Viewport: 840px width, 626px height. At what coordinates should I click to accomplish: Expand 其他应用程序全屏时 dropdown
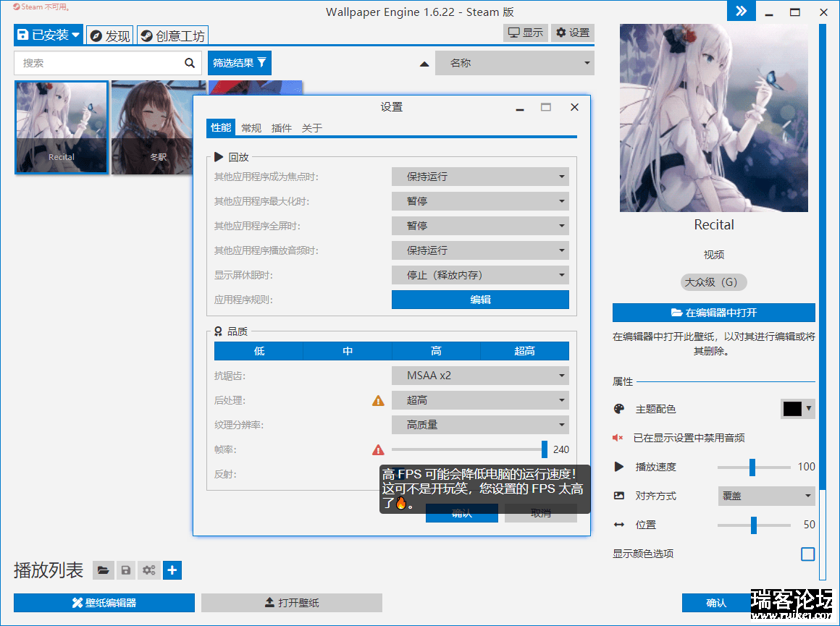(480, 226)
